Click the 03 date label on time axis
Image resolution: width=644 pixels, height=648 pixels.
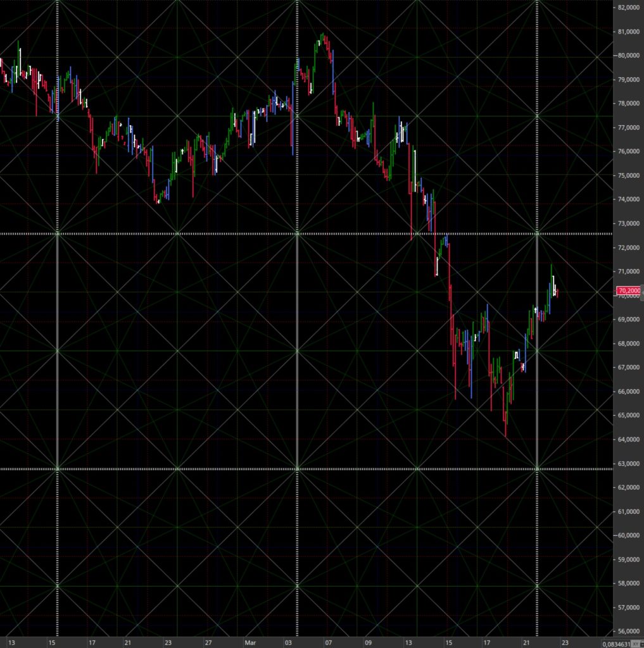click(288, 643)
